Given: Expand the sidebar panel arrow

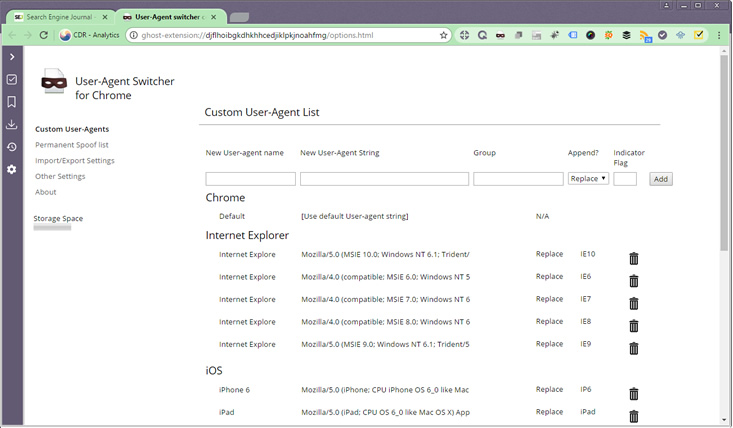Looking at the screenshot, I should click(12, 57).
